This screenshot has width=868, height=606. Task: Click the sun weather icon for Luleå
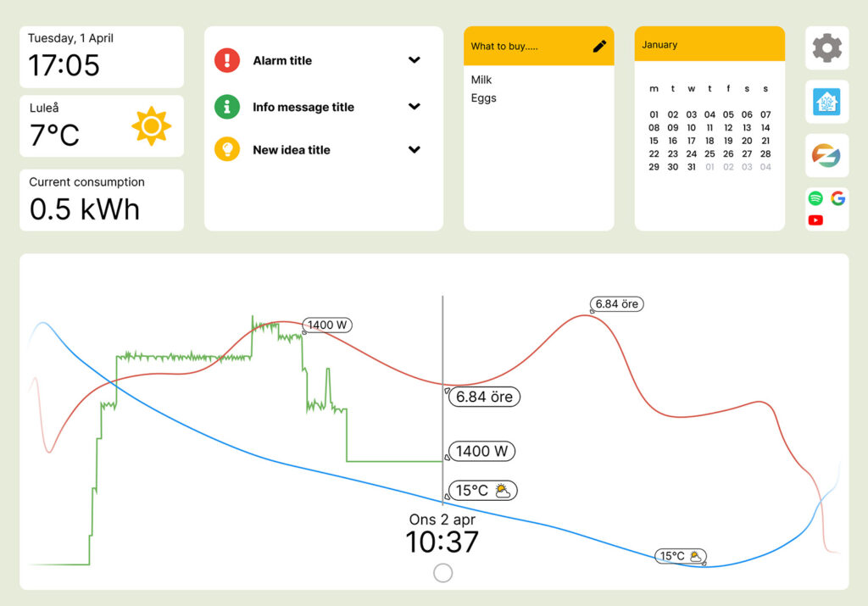coord(151,126)
